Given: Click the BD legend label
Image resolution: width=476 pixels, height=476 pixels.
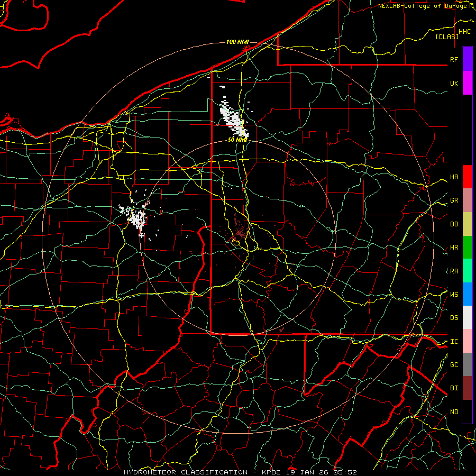Looking at the screenshot, I should [x=454, y=224].
